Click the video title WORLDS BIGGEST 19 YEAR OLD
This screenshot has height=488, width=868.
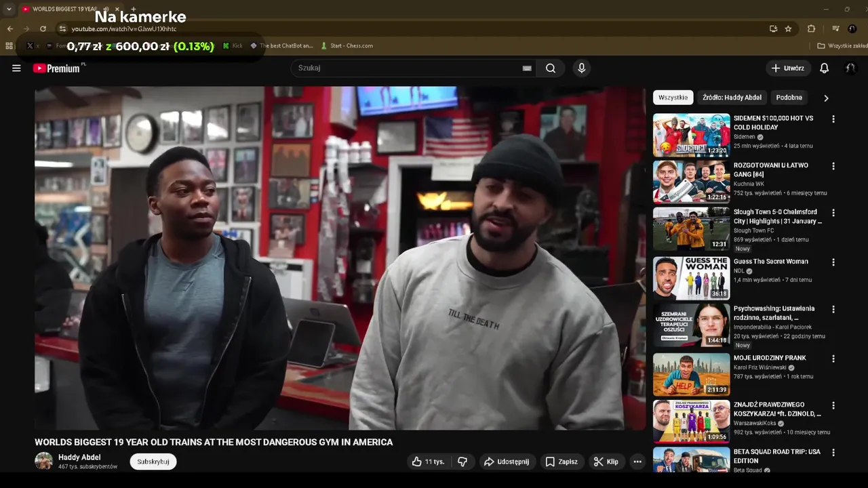(214, 442)
